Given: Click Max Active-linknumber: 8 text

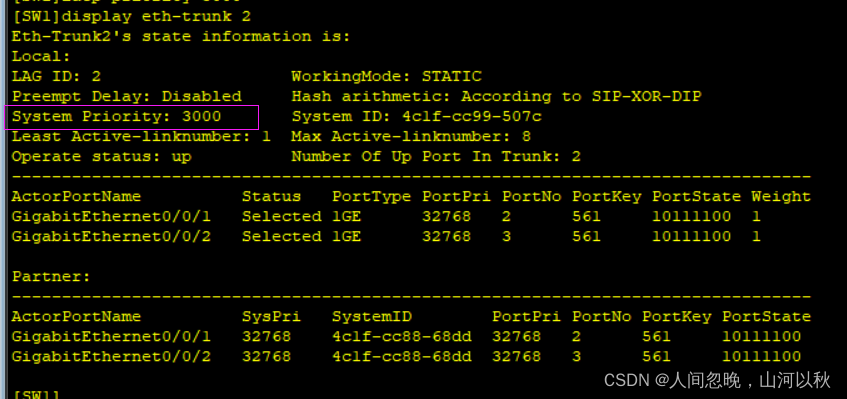Looking at the screenshot, I should pyautogui.click(x=411, y=137).
